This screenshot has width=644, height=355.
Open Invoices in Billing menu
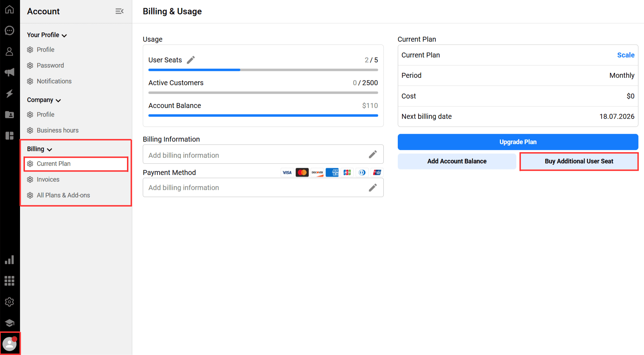[48, 180]
